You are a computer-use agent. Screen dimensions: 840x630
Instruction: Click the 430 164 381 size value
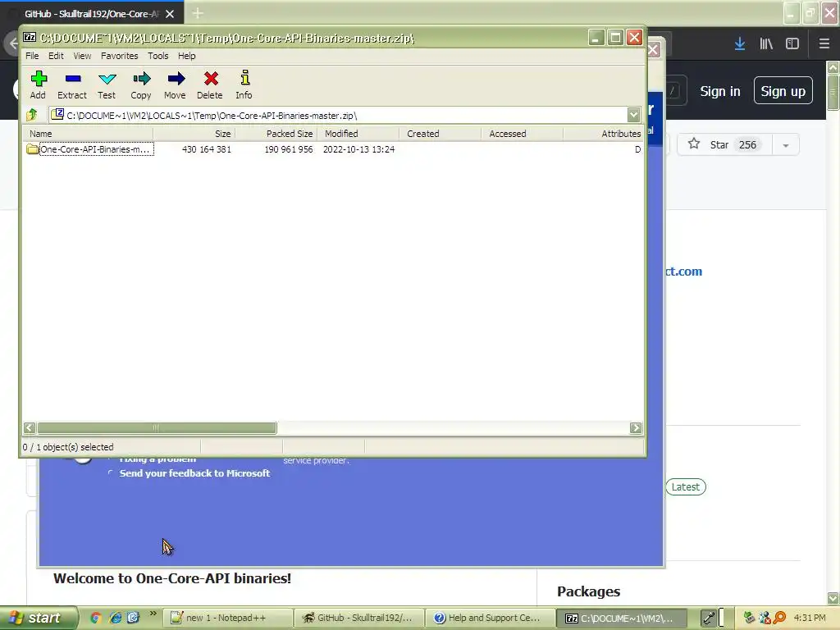click(207, 149)
